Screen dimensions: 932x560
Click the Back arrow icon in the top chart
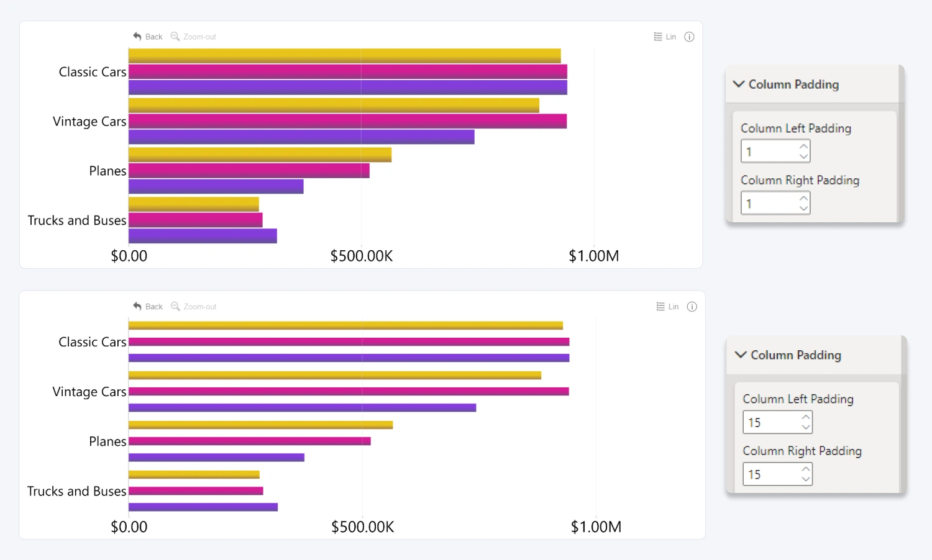coord(137,36)
